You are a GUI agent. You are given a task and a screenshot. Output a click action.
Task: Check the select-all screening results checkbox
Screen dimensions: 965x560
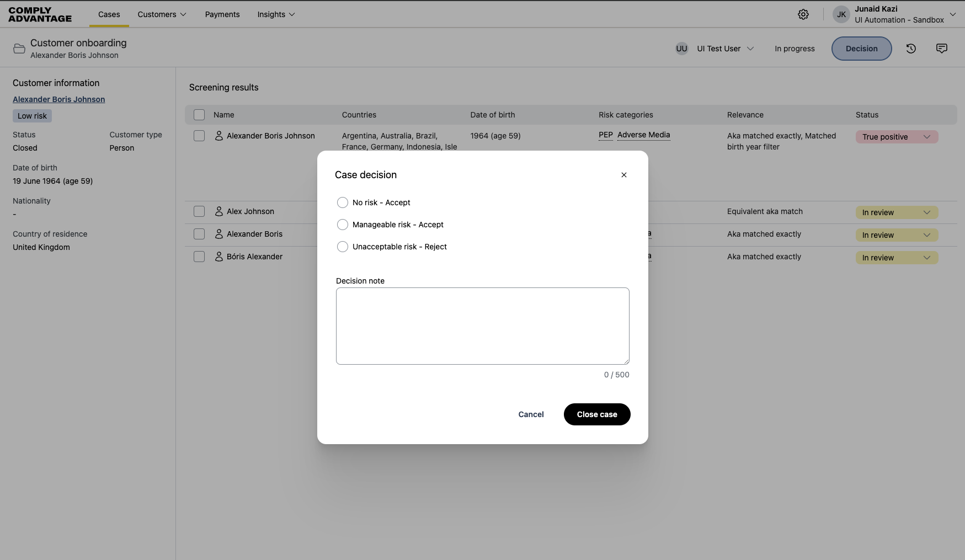(x=199, y=115)
